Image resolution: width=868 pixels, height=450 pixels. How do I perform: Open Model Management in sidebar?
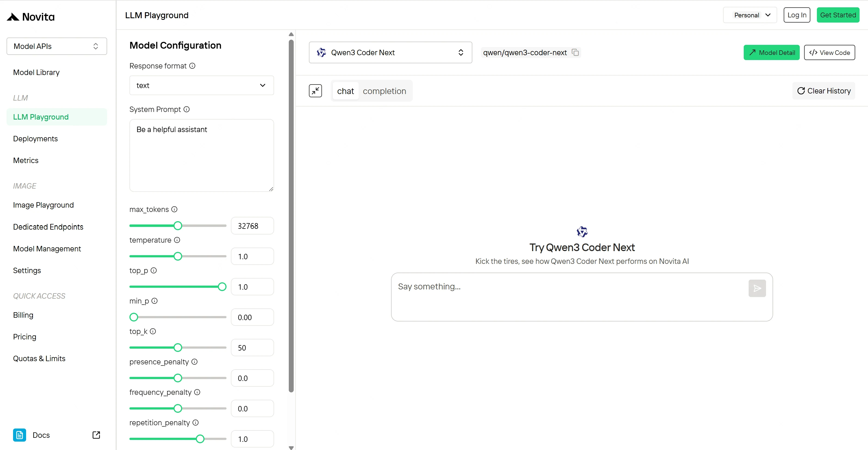point(47,249)
